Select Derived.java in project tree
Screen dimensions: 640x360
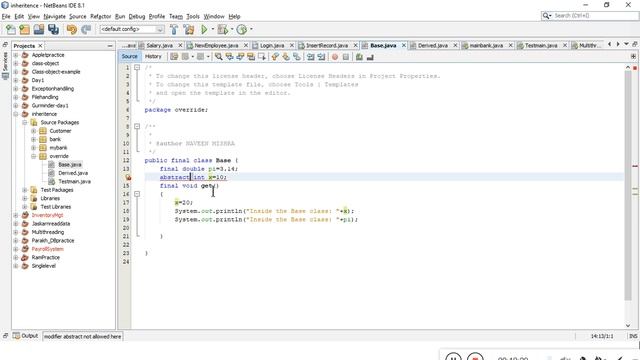(73, 173)
